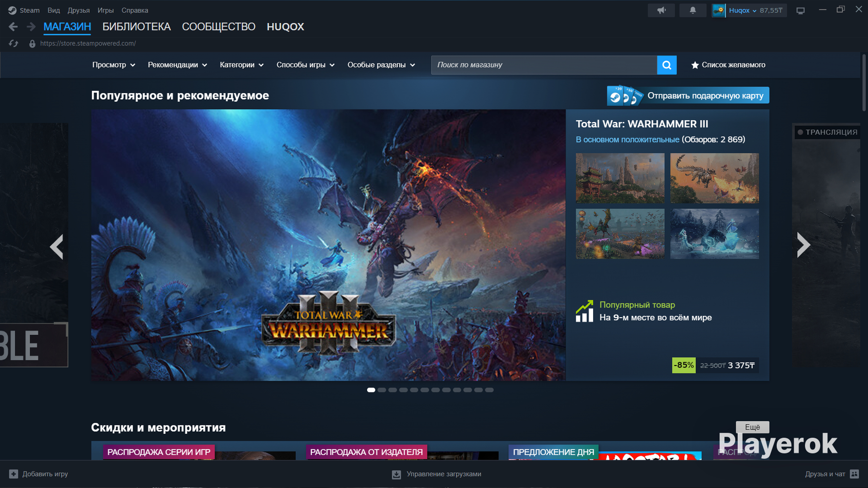
Task: Open the Просмотр dropdown menu
Action: (x=114, y=65)
